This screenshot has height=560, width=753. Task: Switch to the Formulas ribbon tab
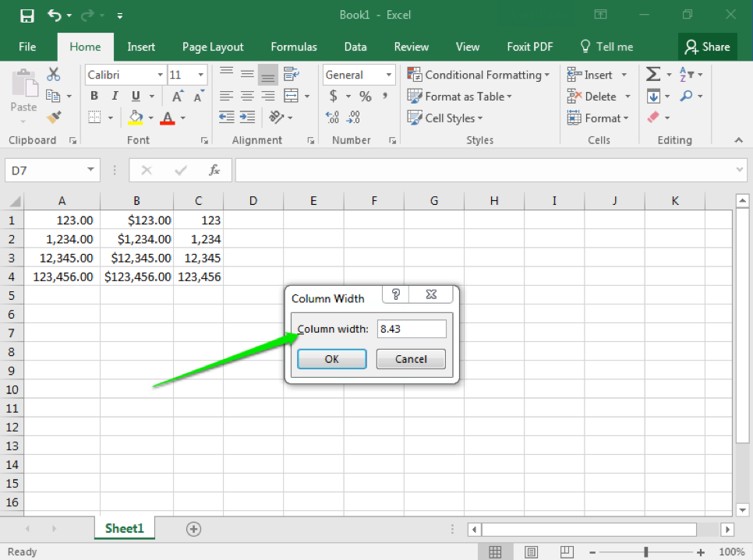[294, 47]
